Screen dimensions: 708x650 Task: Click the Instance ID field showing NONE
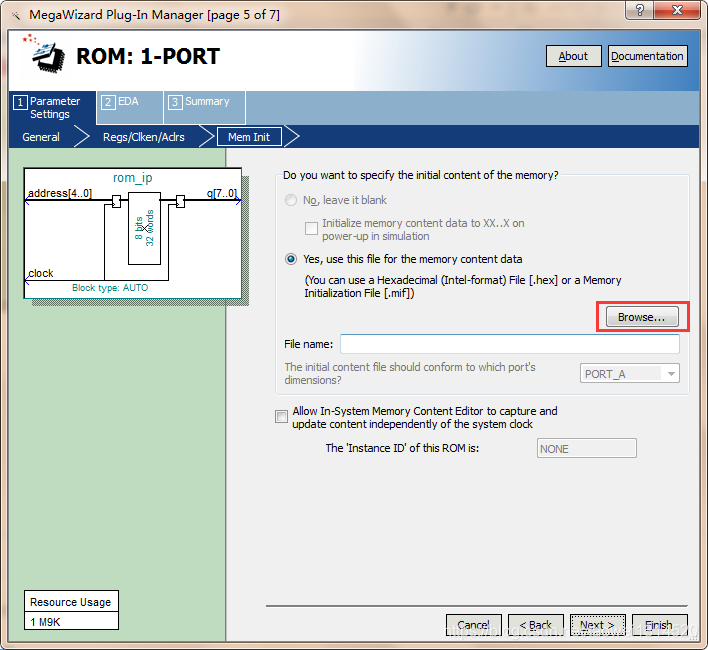click(587, 448)
